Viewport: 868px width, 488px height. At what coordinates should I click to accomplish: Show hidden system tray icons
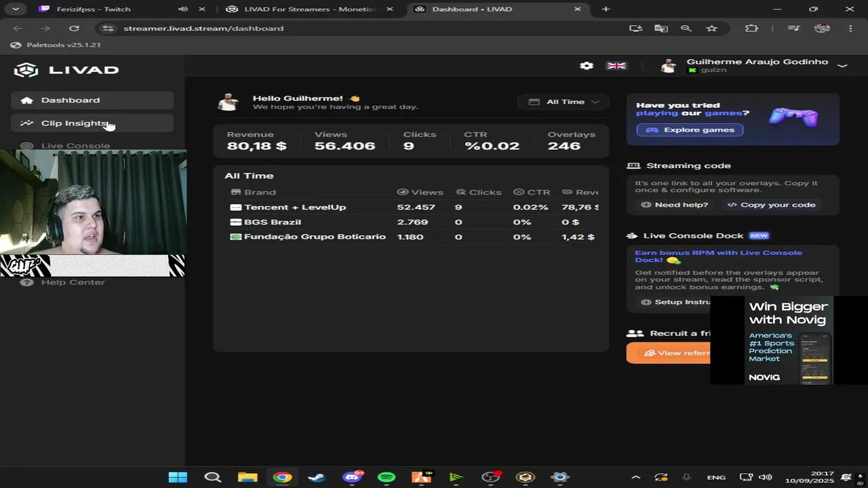coord(635,477)
